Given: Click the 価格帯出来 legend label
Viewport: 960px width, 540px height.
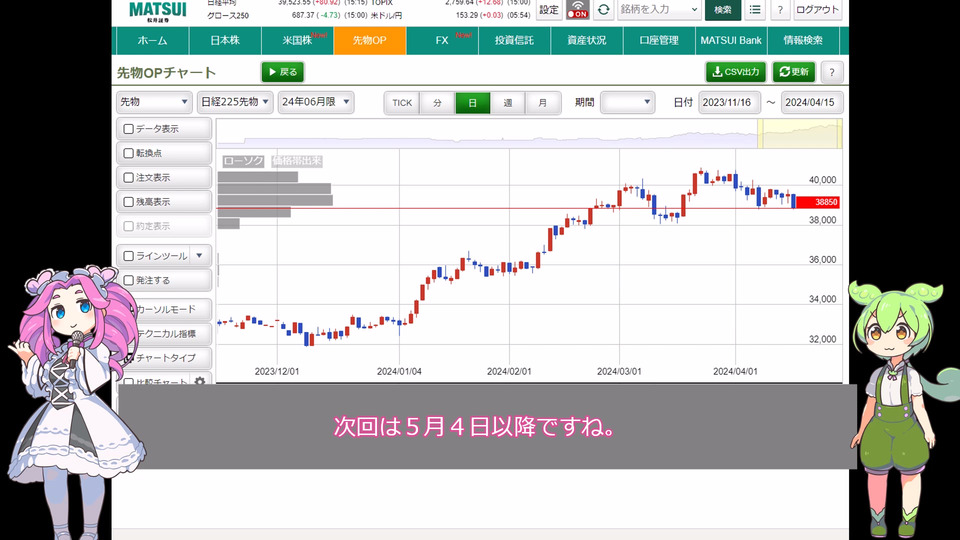Looking at the screenshot, I should tap(297, 161).
